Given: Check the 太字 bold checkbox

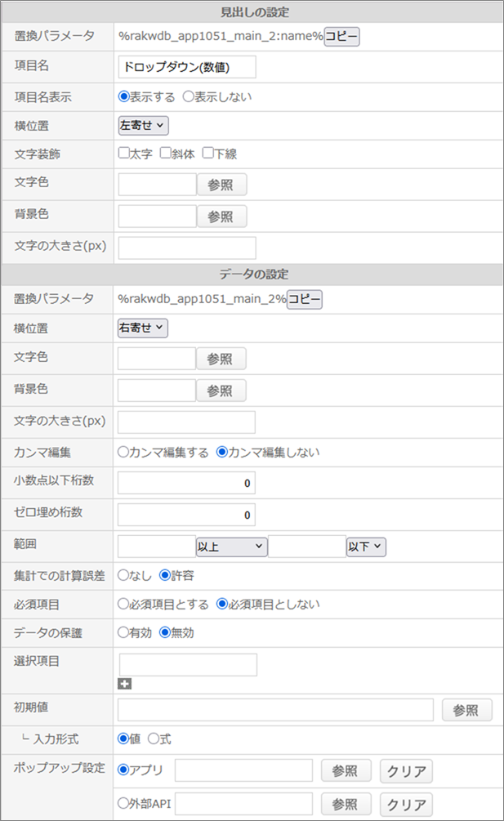Looking at the screenshot, I should tap(124, 153).
